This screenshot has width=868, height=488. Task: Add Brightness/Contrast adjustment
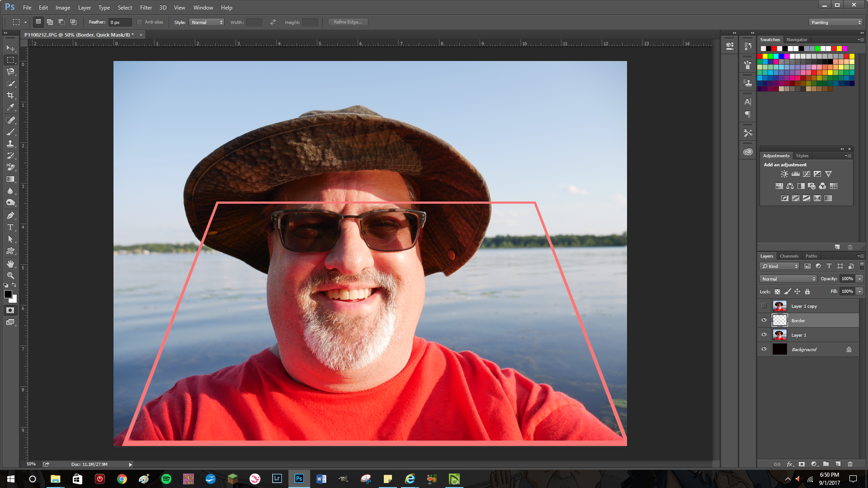(x=784, y=174)
